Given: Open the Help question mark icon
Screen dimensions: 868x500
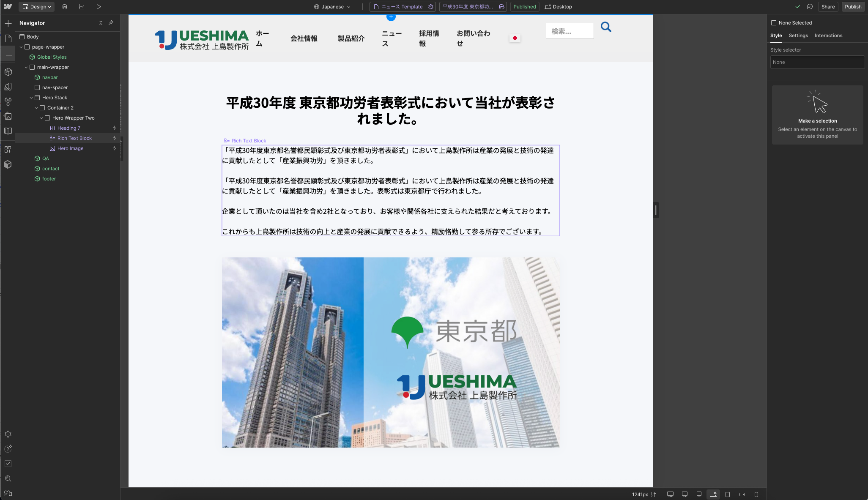Looking at the screenshot, I should click(8, 449).
